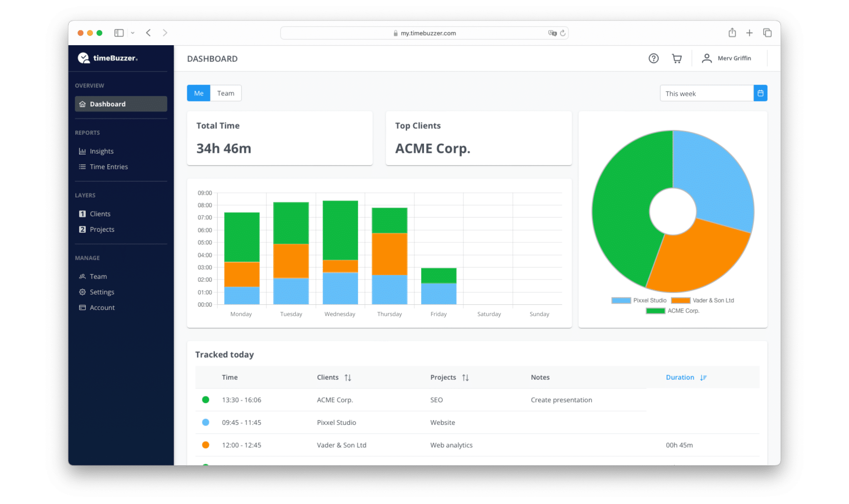Open the Projects layer panel

click(x=102, y=229)
